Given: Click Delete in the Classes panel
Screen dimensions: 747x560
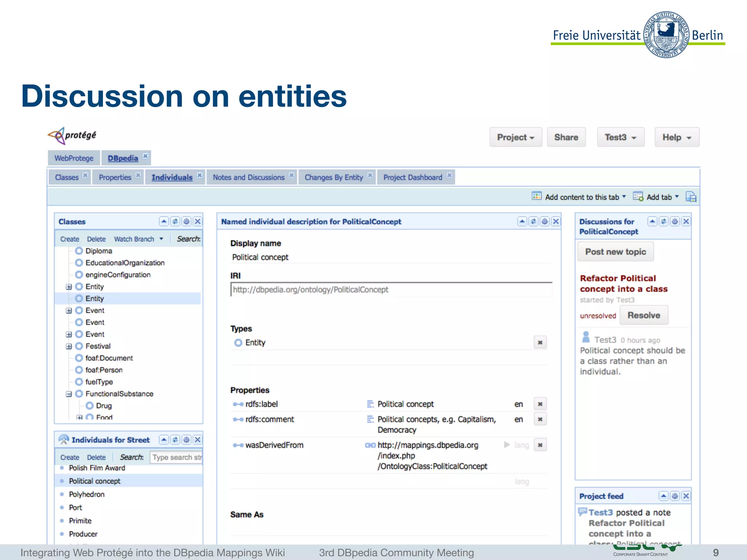Looking at the screenshot, I should click(96, 239).
